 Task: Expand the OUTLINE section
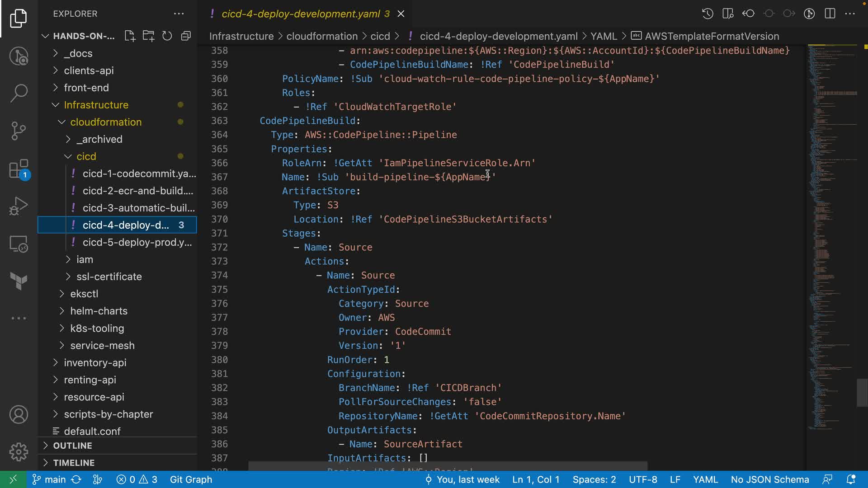72,446
